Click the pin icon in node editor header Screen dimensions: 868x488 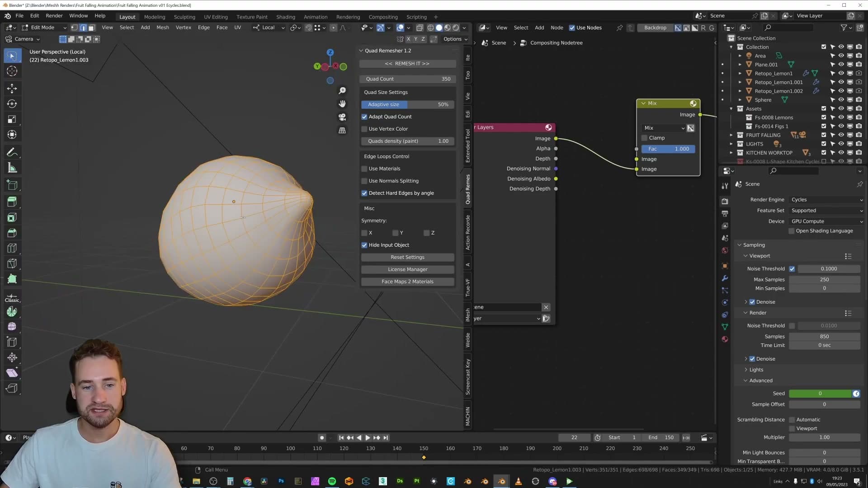(619, 28)
